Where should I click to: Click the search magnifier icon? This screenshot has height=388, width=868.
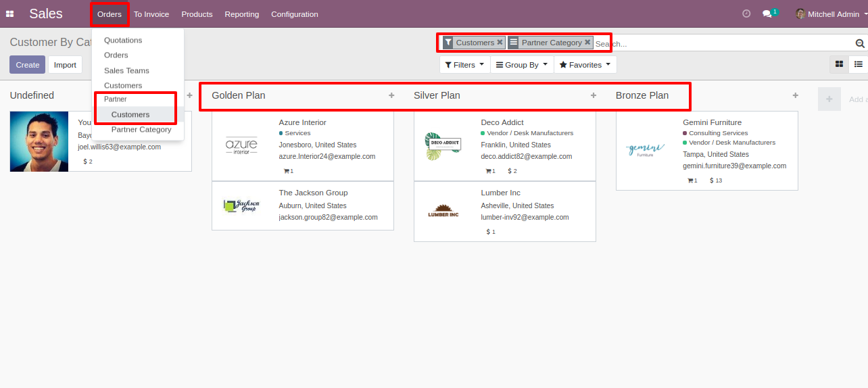(860, 43)
